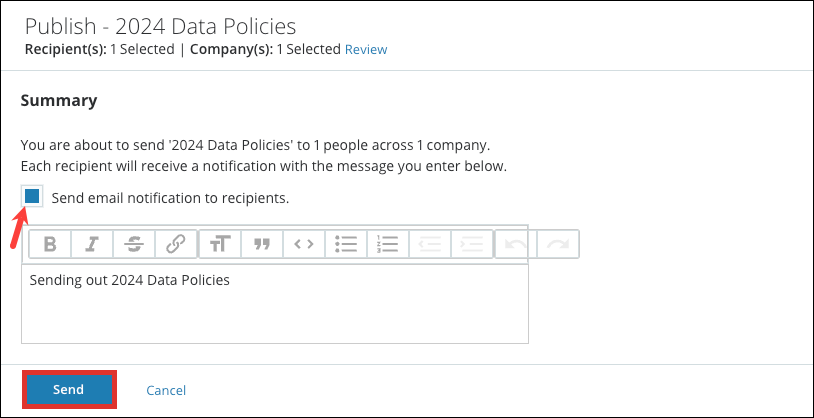Apply bold formatting in the editor toolbar
This screenshot has width=814, height=418.
coord(50,244)
